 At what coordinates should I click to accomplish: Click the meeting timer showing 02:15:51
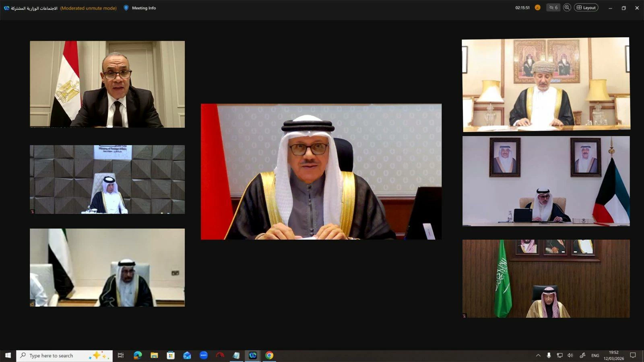[523, 7]
